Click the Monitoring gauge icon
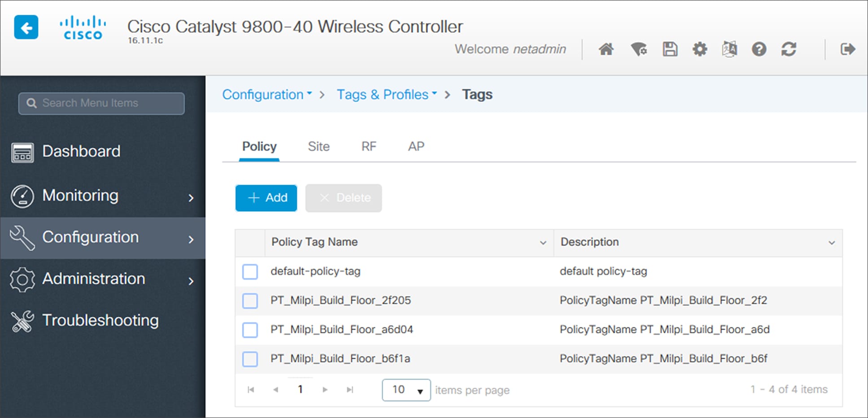Image resolution: width=868 pixels, height=418 pixels. point(22,196)
